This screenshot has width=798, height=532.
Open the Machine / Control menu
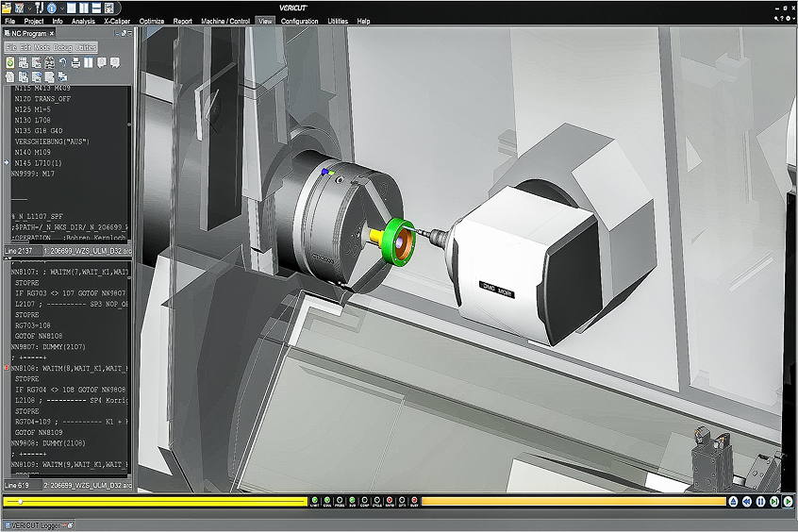pyautogui.click(x=225, y=21)
